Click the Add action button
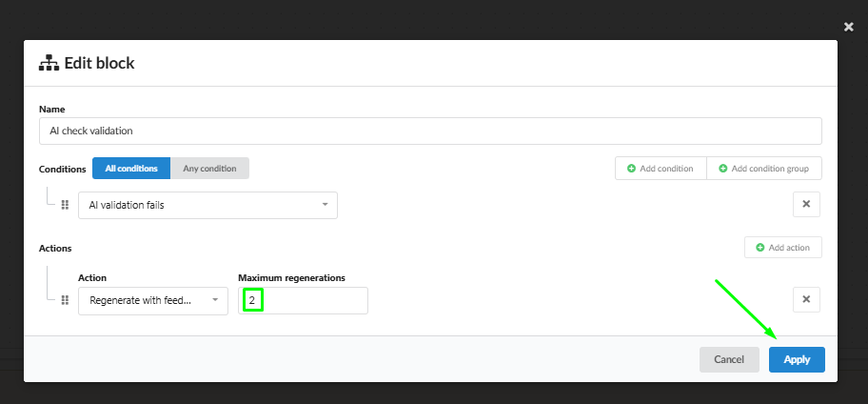Screen dimensions: 868x404 point(782,248)
